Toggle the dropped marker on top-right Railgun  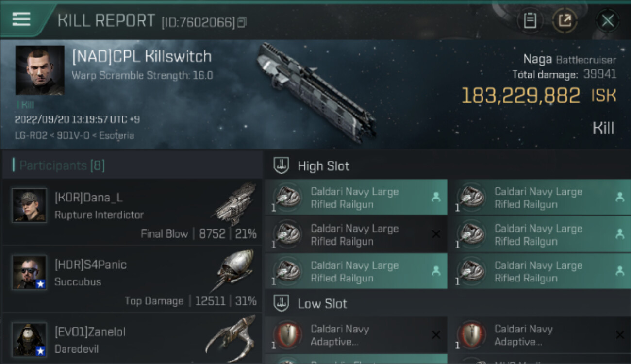[x=619, y=197]
